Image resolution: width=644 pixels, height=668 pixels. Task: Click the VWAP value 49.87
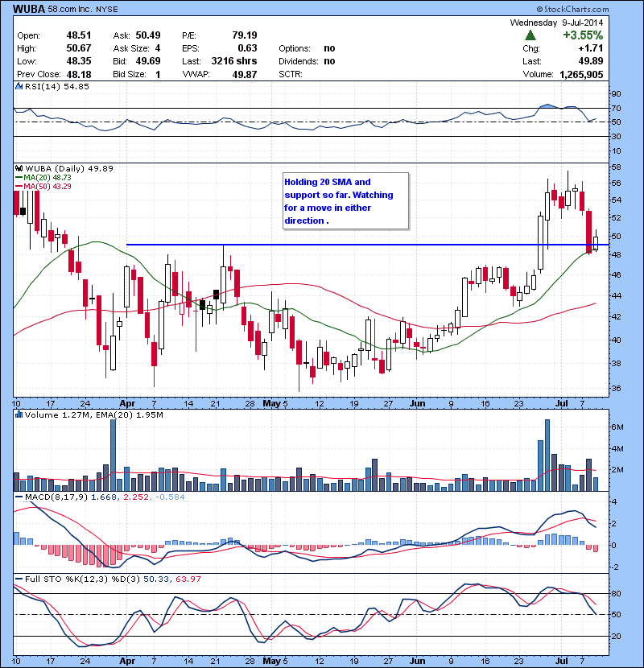pyautogui.click(x=244, y=74)
